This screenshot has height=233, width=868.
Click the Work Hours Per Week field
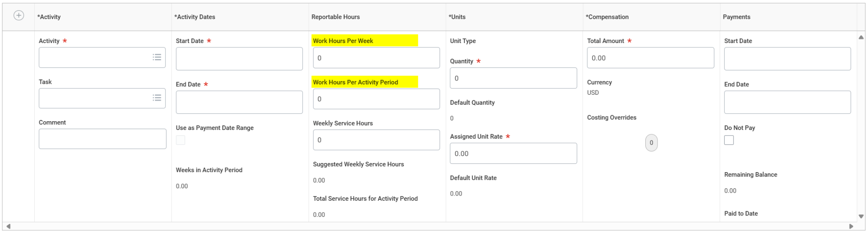tap(376, 58)
